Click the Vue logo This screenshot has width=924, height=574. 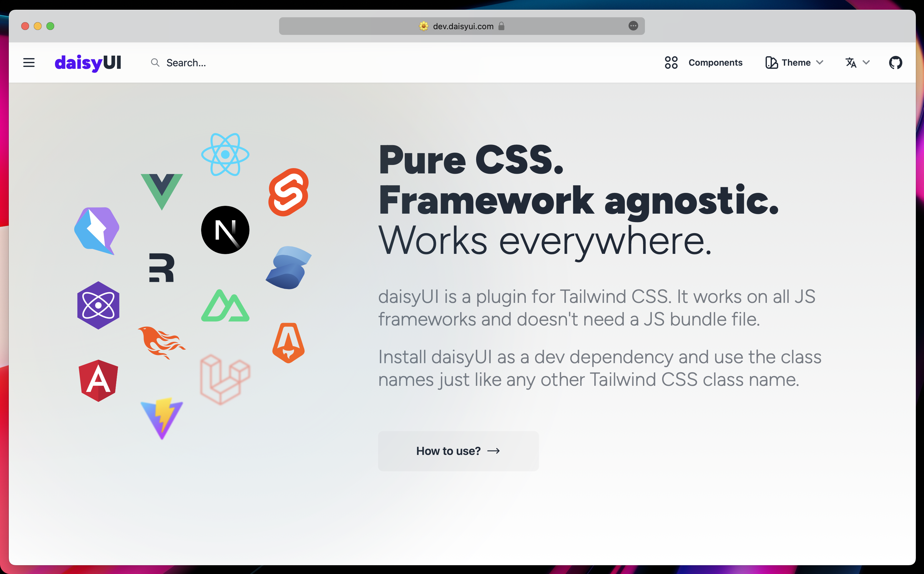click(x=162, y=192)
